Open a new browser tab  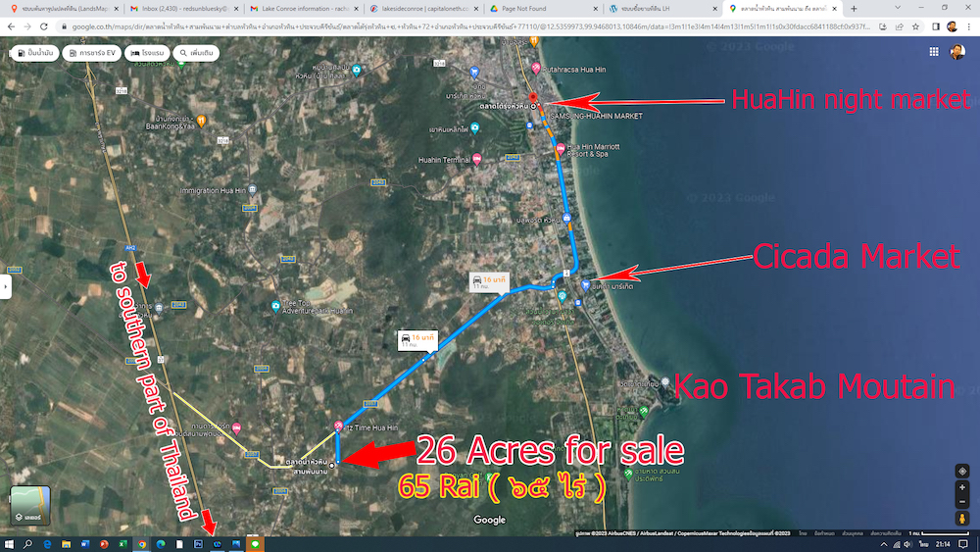click(854, 9)
